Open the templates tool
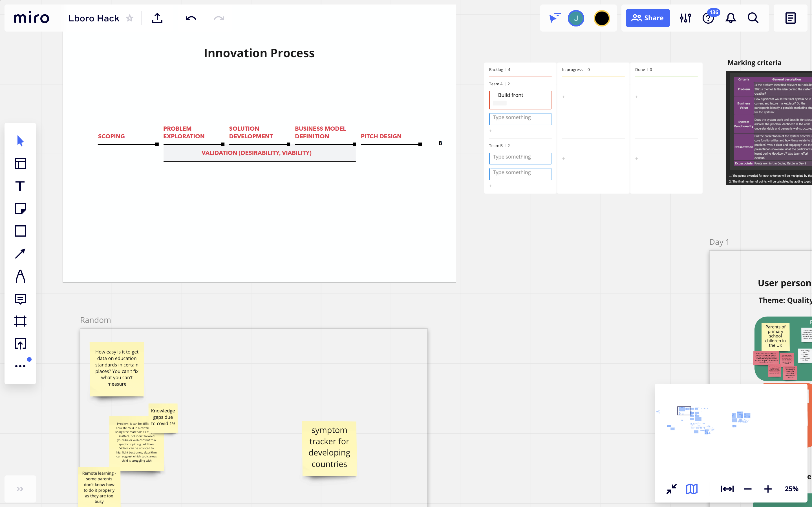 click(20, 164)
